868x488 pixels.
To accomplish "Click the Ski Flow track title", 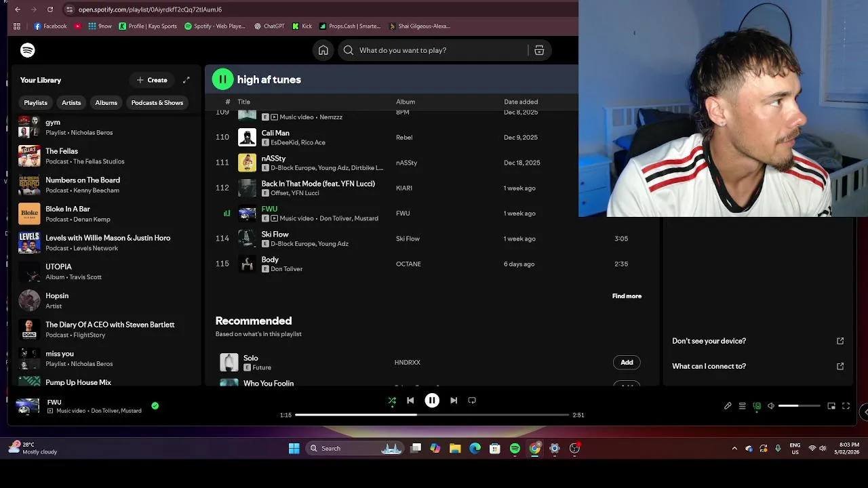I will (x=275, y=235).
